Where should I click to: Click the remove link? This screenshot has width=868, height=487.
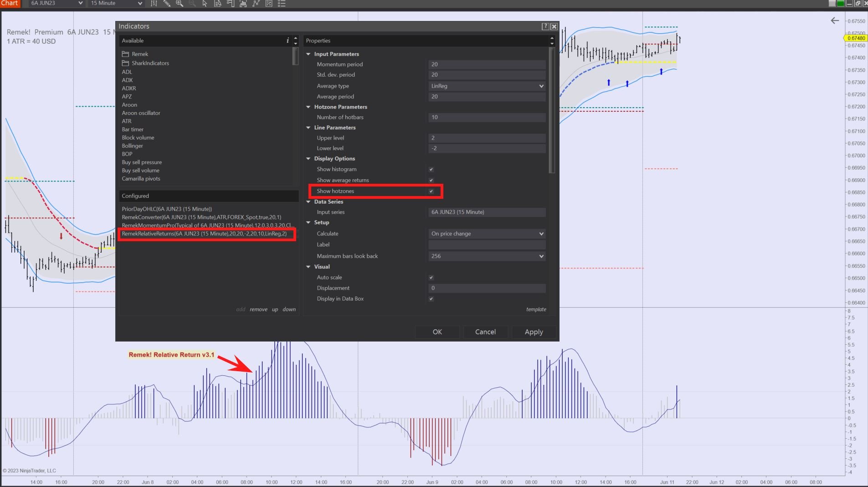pyautogui.click(x=258, y=309)
